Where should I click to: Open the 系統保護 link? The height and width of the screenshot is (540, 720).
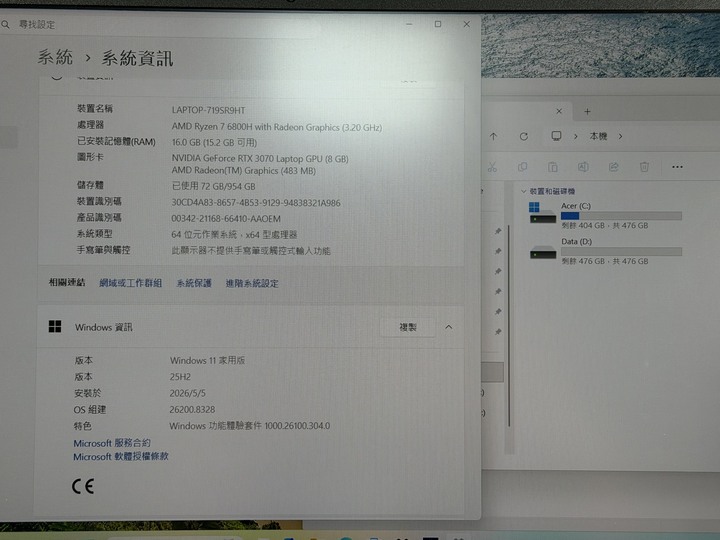click(194, 283)
